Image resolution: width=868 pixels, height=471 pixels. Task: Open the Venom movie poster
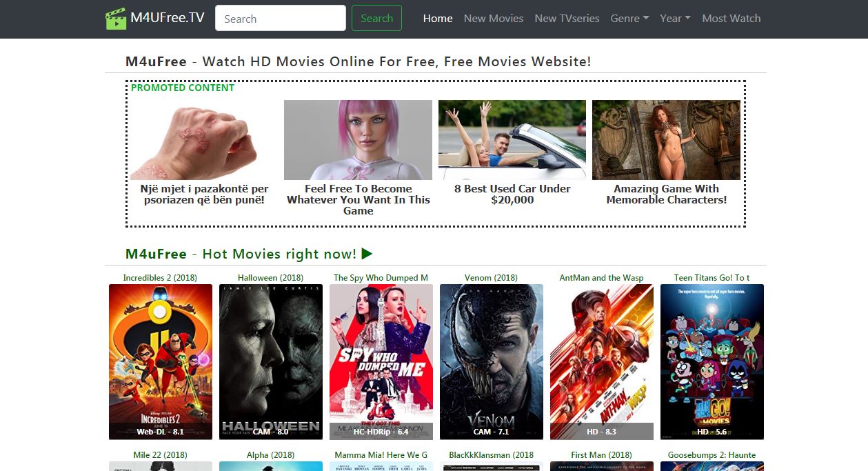[492, 362]
